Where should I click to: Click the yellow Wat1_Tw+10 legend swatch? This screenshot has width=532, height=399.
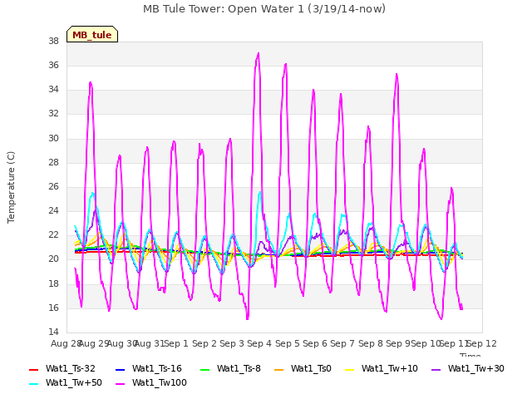tap(349, 369)
